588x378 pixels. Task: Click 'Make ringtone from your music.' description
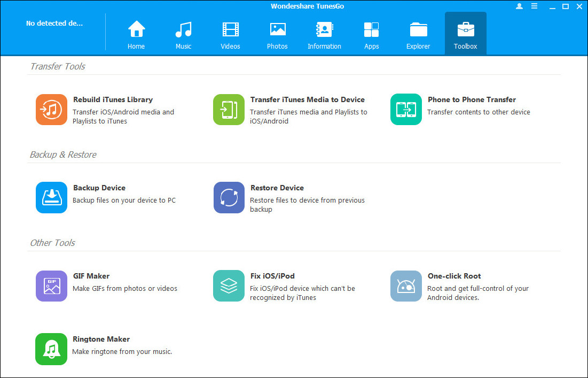122,352
